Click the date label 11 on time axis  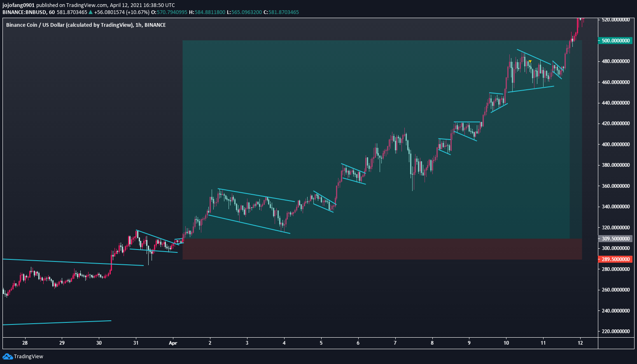pyautogui.click(x=543, y=343)
